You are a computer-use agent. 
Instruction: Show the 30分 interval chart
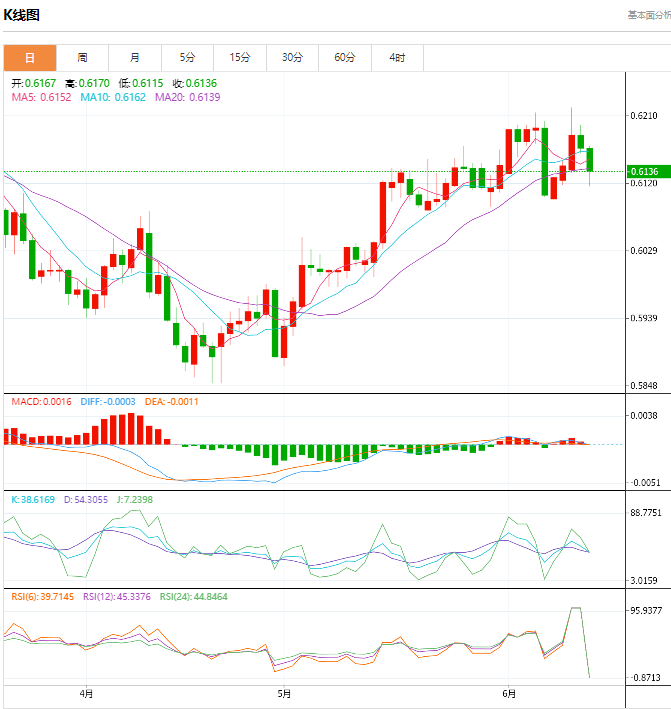pos(292,58)
